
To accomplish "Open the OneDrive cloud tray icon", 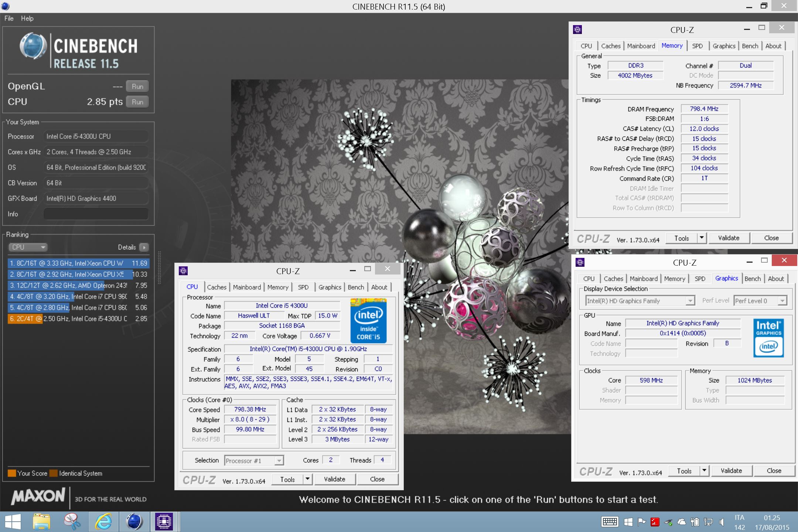I will (x=681, y=522).
